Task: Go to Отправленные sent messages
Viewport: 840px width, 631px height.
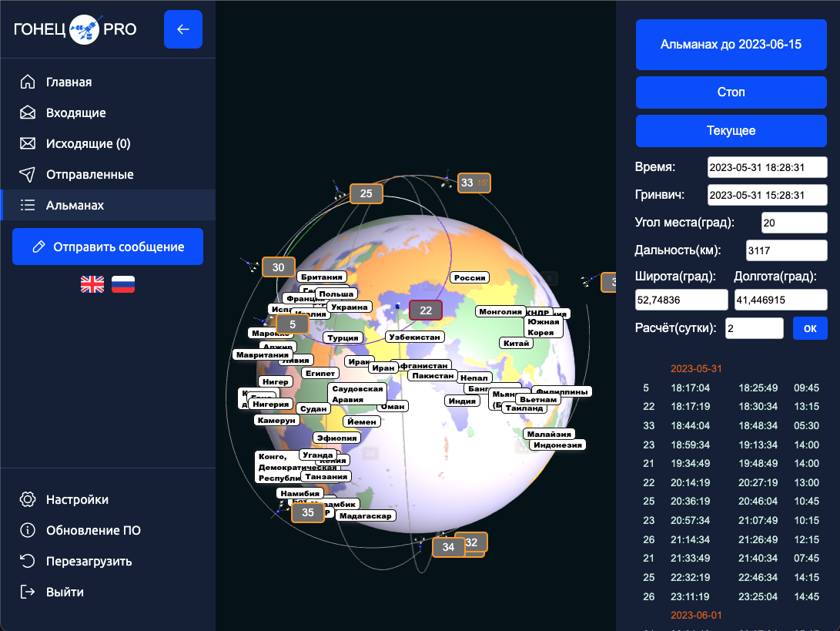Action: click(89, 174)
